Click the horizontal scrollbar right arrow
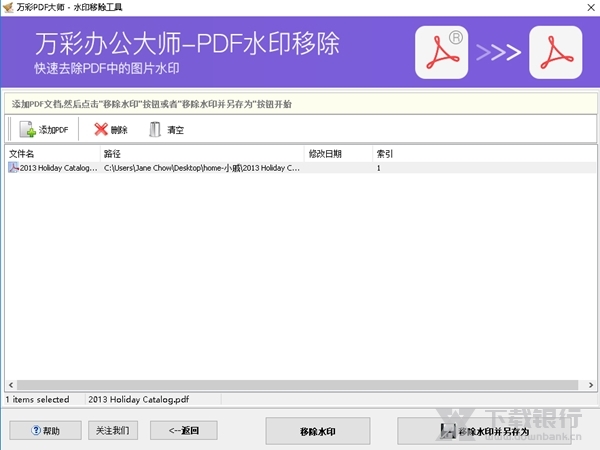The height and width of the screenshot is (450, 600). click(591, 385)
